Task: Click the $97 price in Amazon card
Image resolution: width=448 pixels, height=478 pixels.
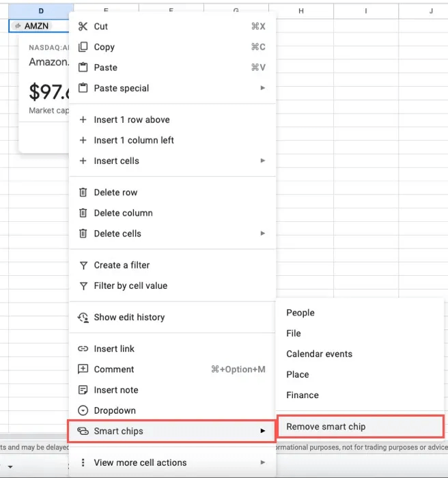Action: (49, 92)
